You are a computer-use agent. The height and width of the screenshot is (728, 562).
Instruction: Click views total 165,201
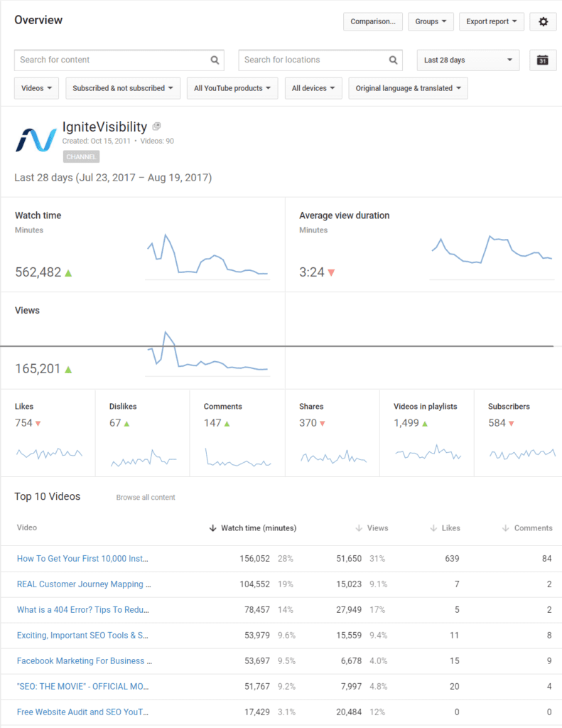38,369
